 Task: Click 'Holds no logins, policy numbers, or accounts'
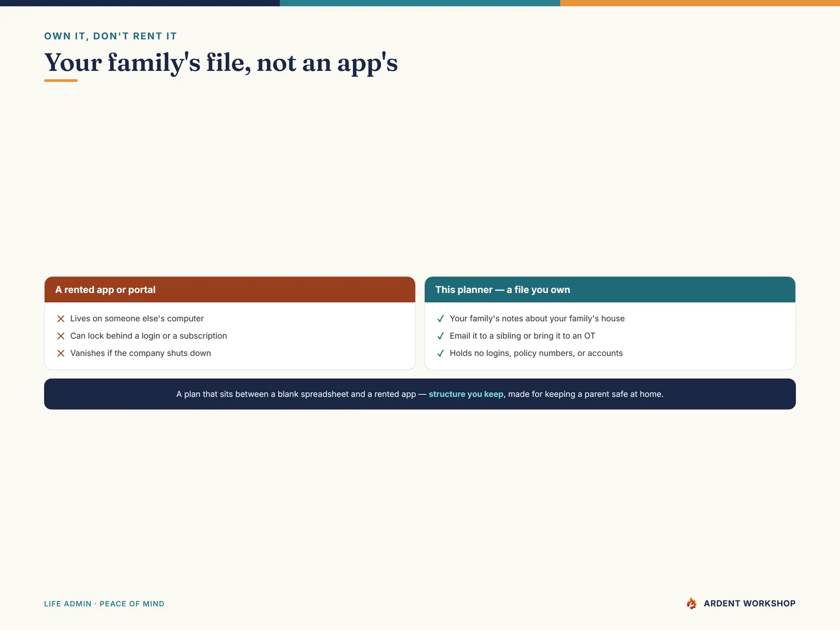coord(536,353)
